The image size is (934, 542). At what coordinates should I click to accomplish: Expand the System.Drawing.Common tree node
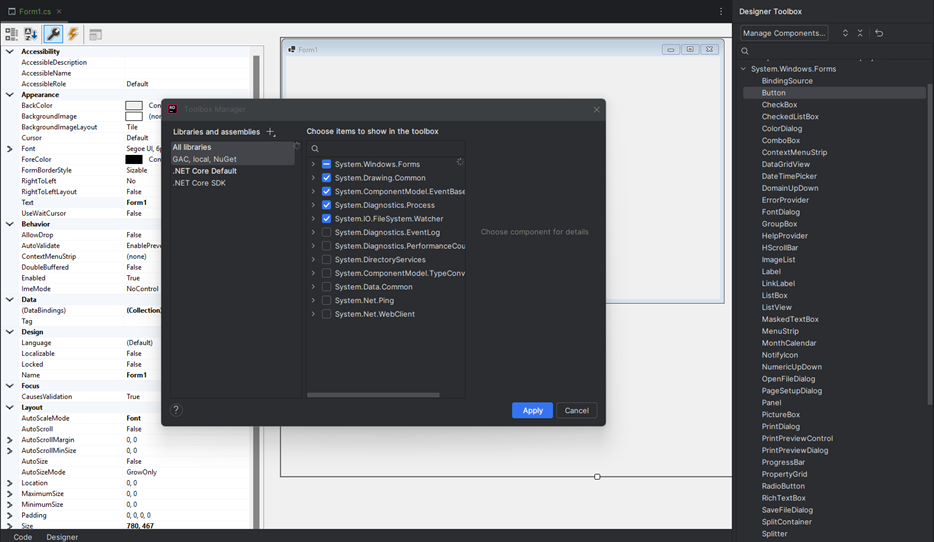(313, 177)
